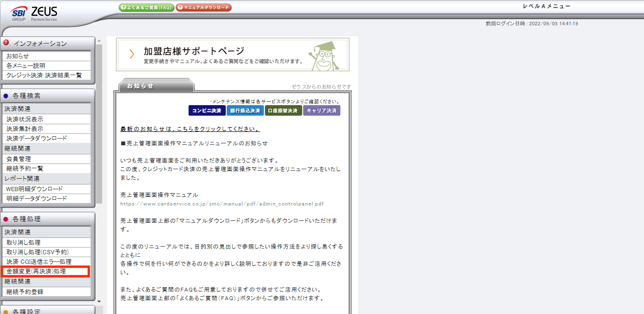The width and height of the screenshot is (644, 314).
Task: Click the インフォメーション section header
Action: [x=47, y=43]
